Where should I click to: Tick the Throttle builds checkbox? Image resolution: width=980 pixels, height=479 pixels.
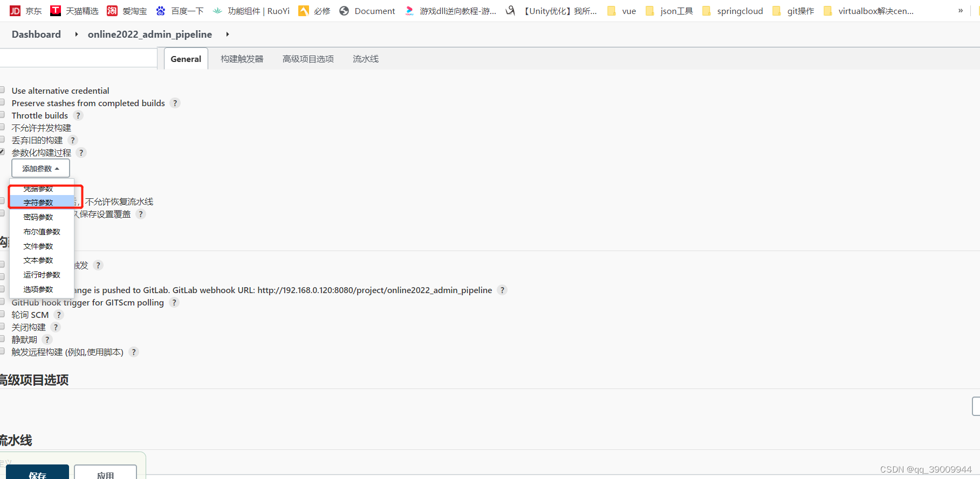(x=2, y=115)
